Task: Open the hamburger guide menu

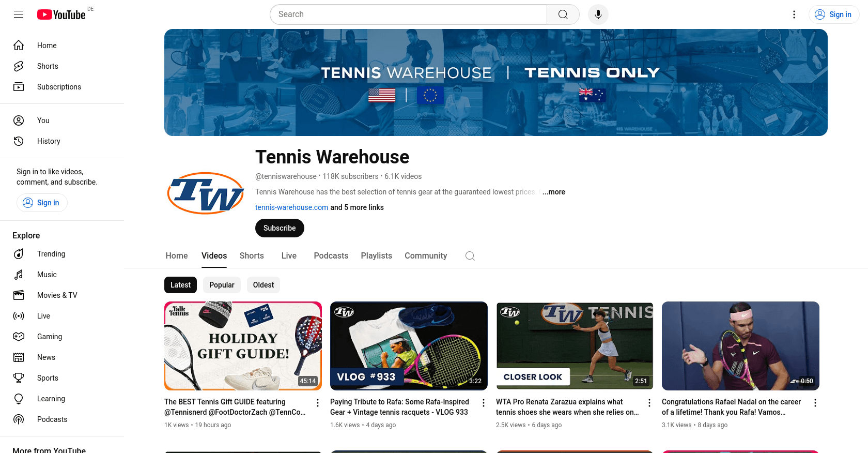Action: point(19,14)
